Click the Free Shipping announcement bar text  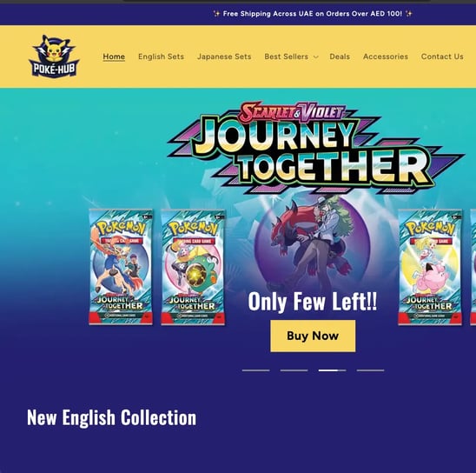tap(313, 14)
